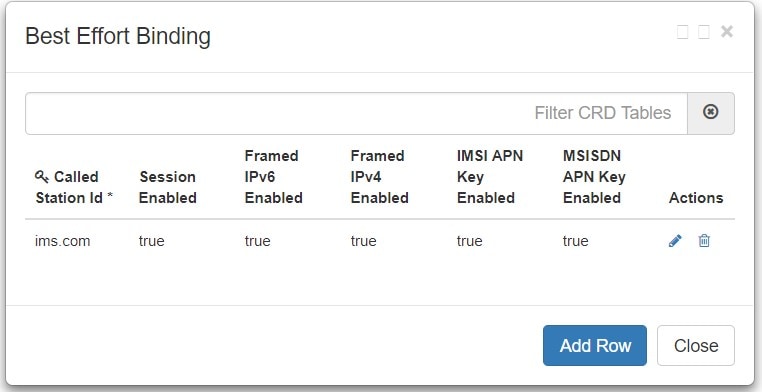Screen dimensions: 762x392
Task: Click the second square icon next to X
Action: [704, 32]
